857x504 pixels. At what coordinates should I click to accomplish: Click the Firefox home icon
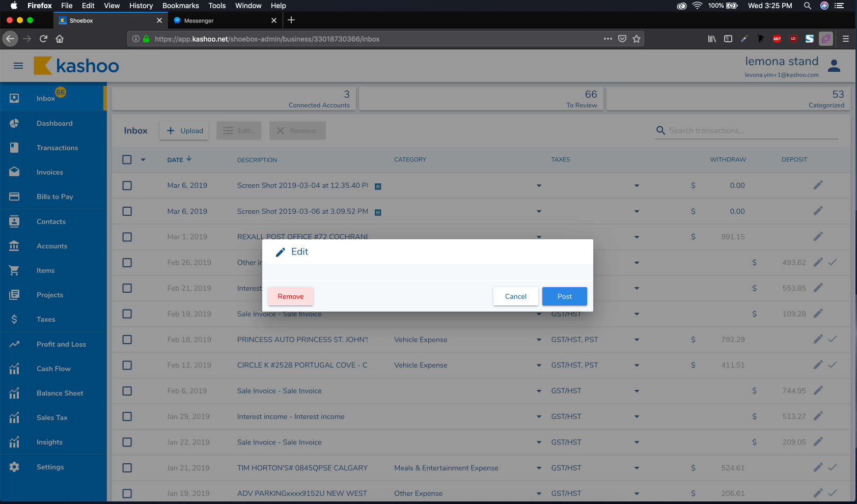coord(60,39)
